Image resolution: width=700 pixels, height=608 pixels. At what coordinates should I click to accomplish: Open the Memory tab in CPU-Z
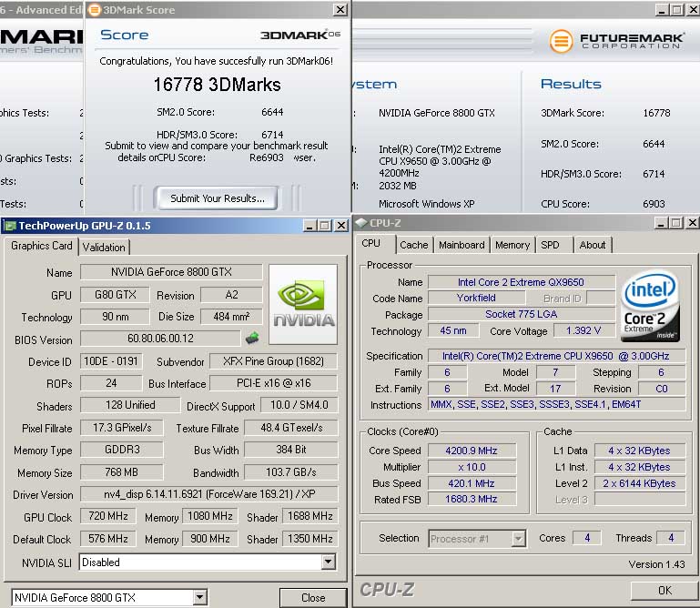pyautogui.click(x=512, y=245)
